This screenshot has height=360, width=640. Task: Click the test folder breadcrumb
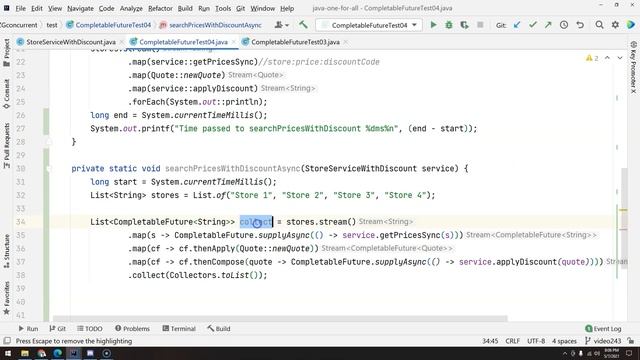tap(52, 25)
